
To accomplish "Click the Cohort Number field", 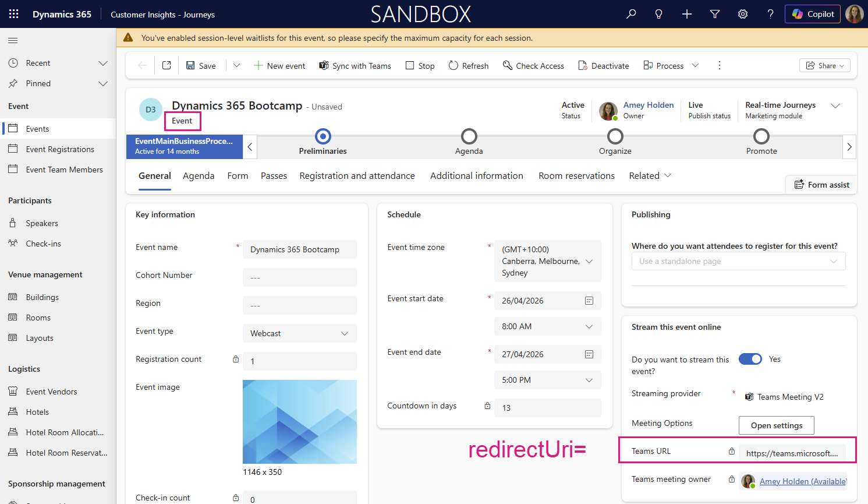I will [300, 277].
